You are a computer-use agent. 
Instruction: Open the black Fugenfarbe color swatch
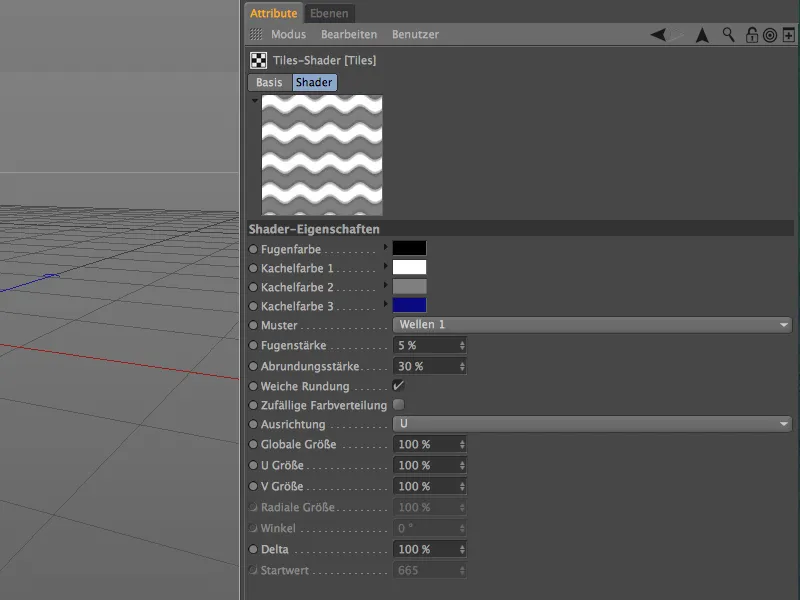409,248
